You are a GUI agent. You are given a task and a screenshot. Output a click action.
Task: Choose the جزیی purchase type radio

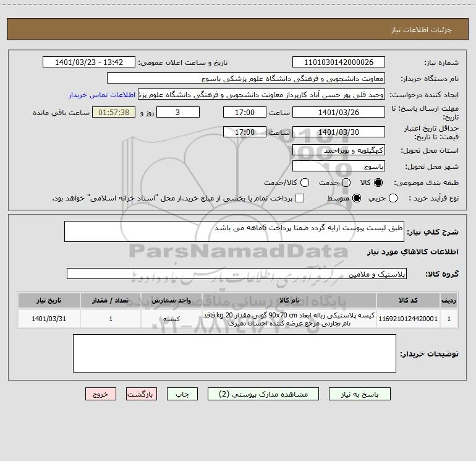[x=393, y=198]
